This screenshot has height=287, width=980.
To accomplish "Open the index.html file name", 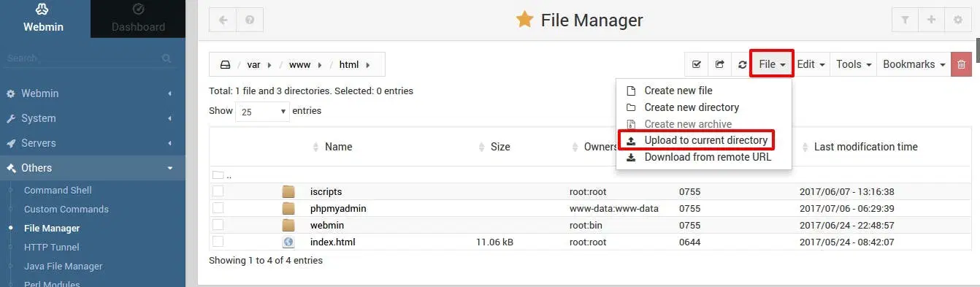I will (332, 242).
